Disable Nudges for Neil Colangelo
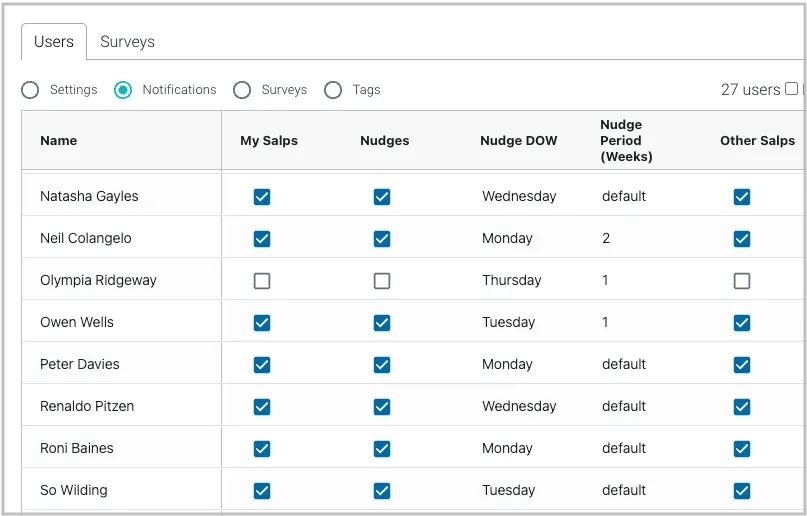This screenshot has height=516, width=807. [382, 239]
